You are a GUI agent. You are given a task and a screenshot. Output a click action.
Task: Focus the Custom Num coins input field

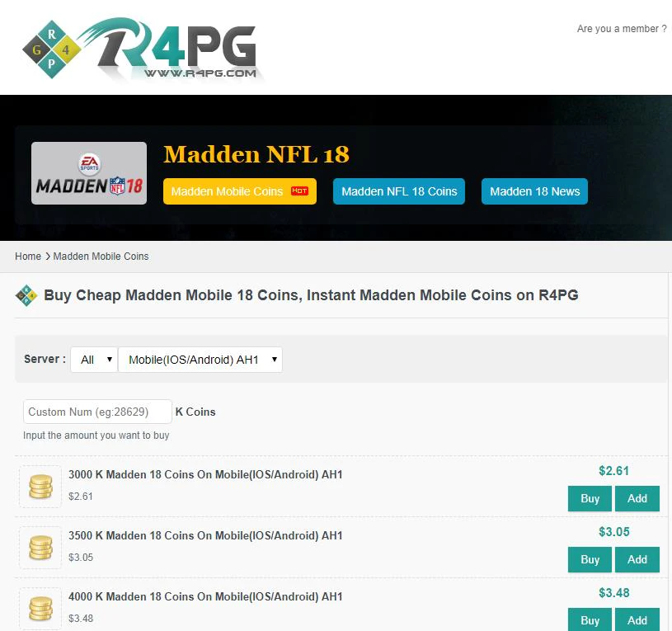coord(98,412)
